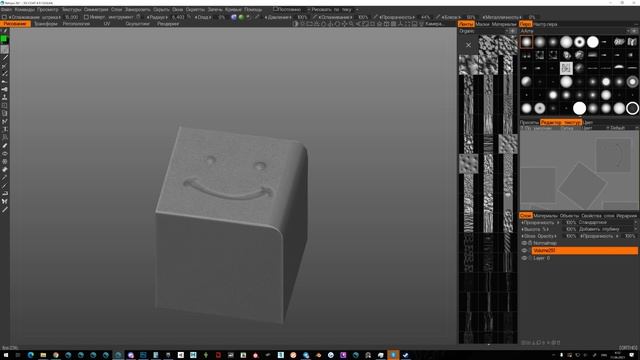This screenshot has height=360, width=640.
Task: Select the orange highlighted Volume layer
Action: [x=584, y=251]
